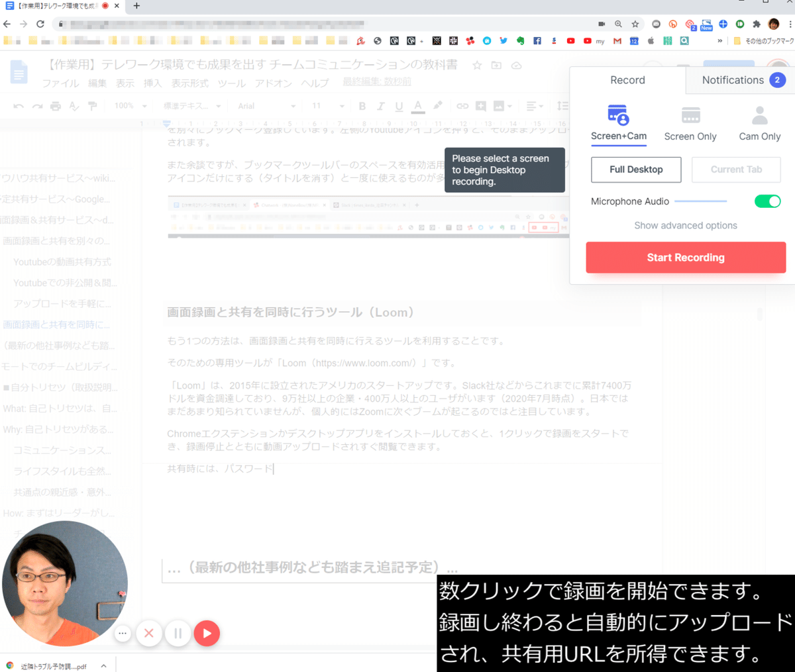Disable the Microphone Audio toggle

767,201
